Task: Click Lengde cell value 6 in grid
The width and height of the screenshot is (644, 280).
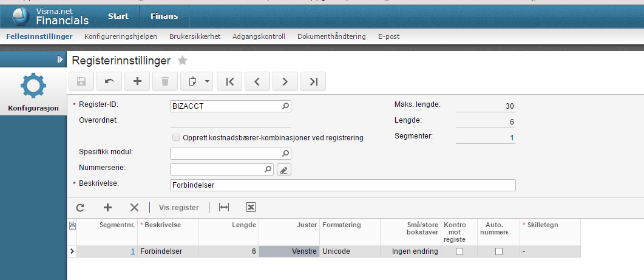Action: point(228,251)
